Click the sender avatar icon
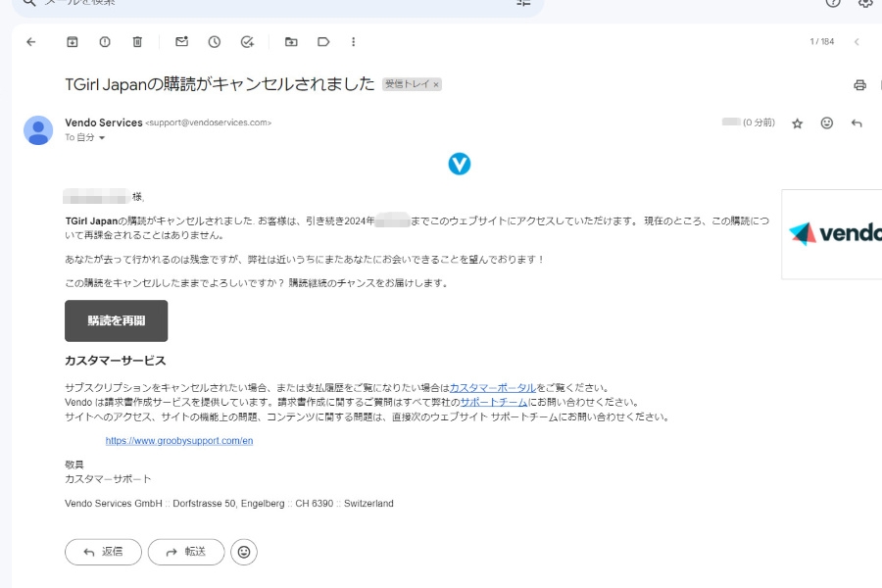This screenshot has width=882, height=588. [38, 130]
